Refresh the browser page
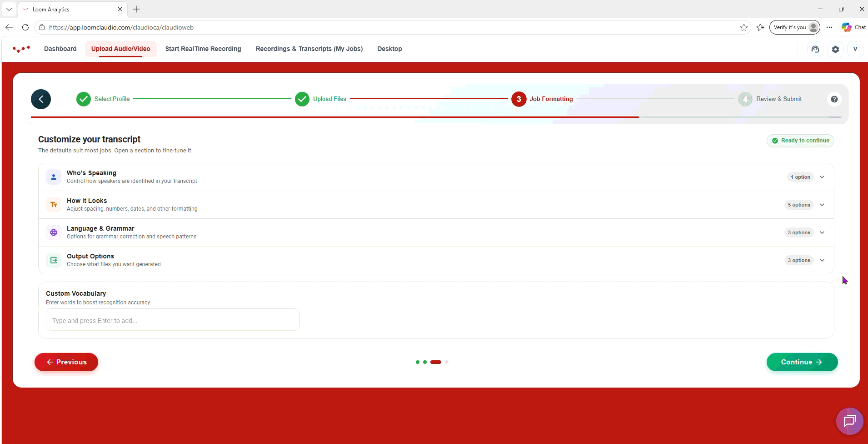This screenshot has width=868, height=444. [x=25, y=27]
